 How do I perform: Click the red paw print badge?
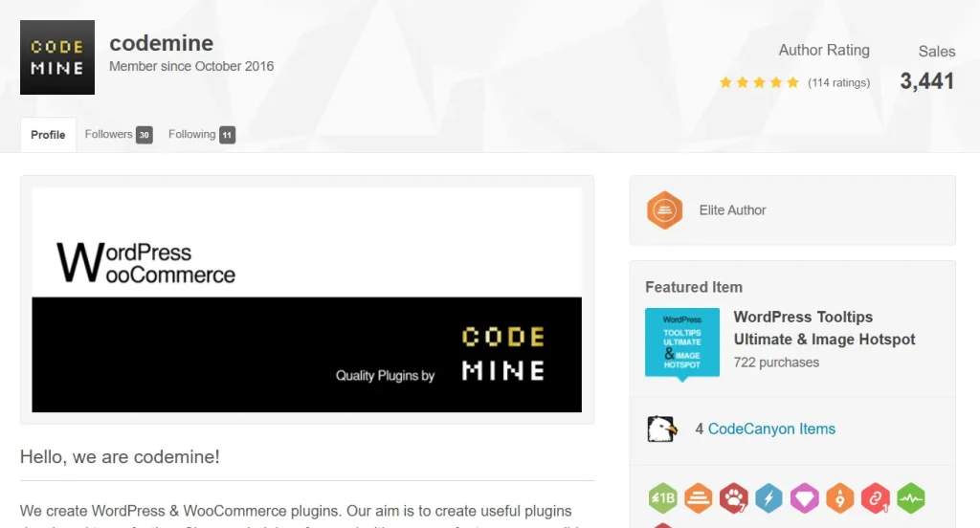pyautogui.click(x=734, y=498)
